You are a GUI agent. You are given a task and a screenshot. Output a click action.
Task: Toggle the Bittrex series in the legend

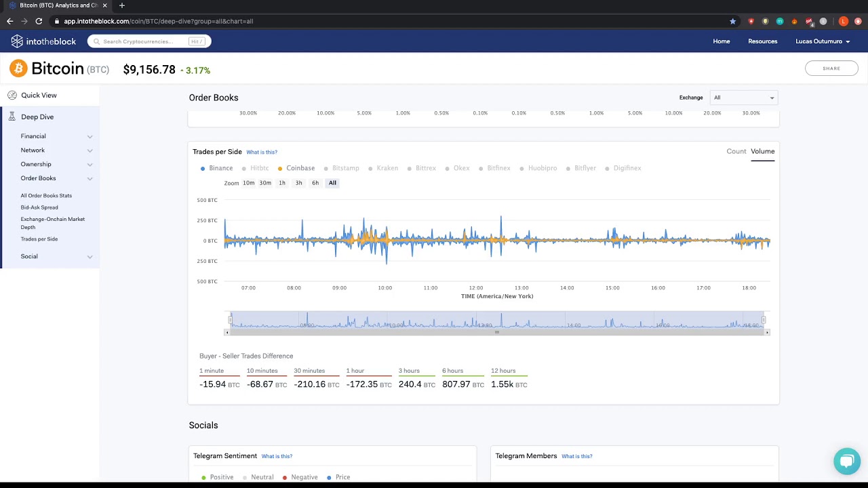pos(422,168)
